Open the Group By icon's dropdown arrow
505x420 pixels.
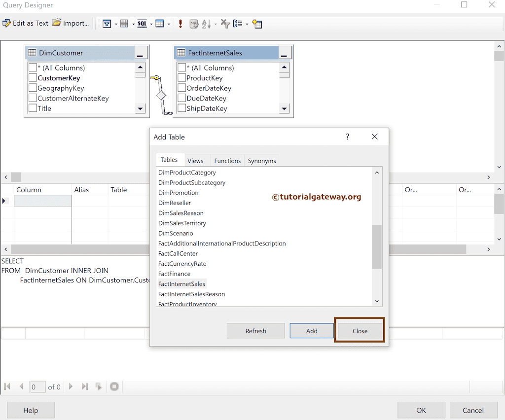pyautogui.click(x=247, y=24)
